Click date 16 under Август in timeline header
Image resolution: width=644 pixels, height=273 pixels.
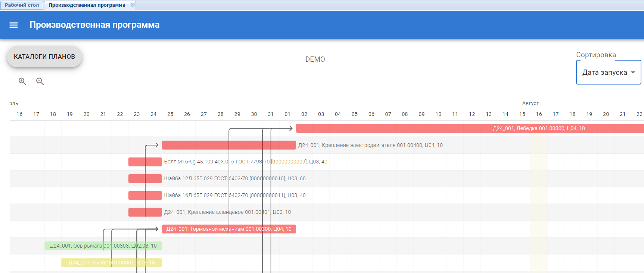[x=539, y=114]
